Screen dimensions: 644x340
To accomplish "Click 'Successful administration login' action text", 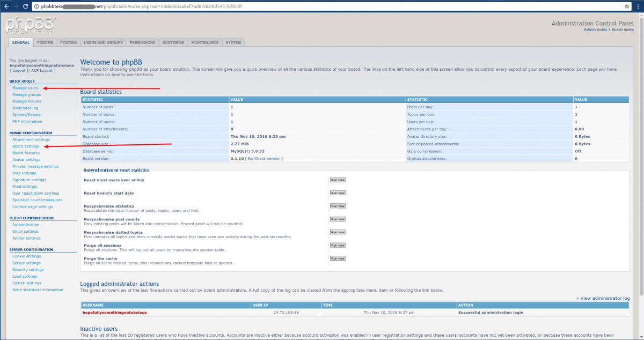I will [491, 312].
